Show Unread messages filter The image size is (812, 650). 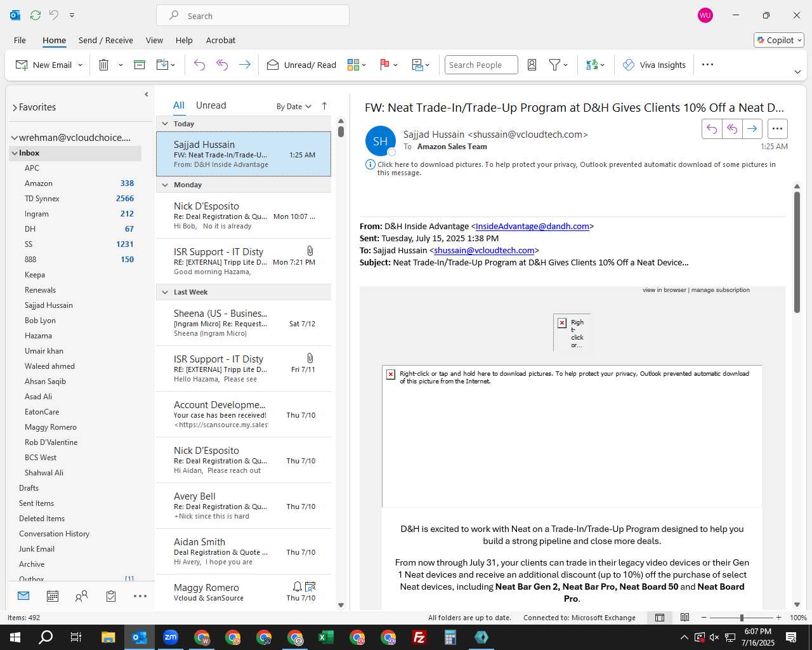coord(211,105)
